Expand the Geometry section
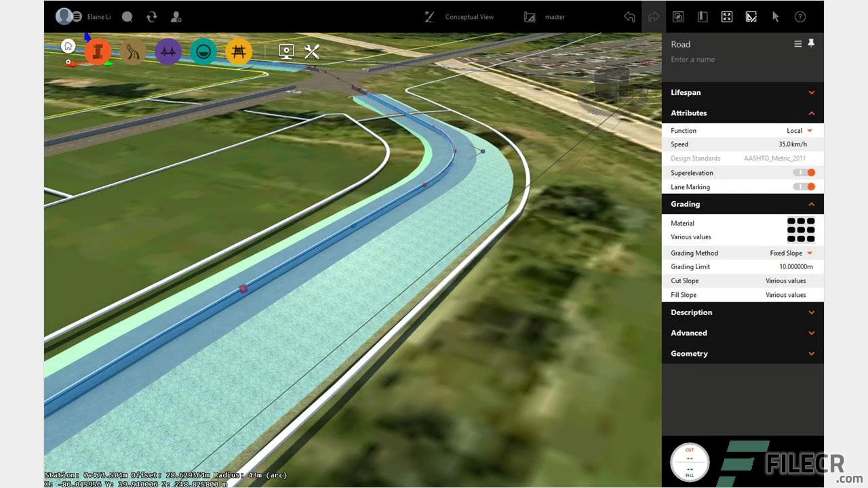 click(x=743, y=353)
